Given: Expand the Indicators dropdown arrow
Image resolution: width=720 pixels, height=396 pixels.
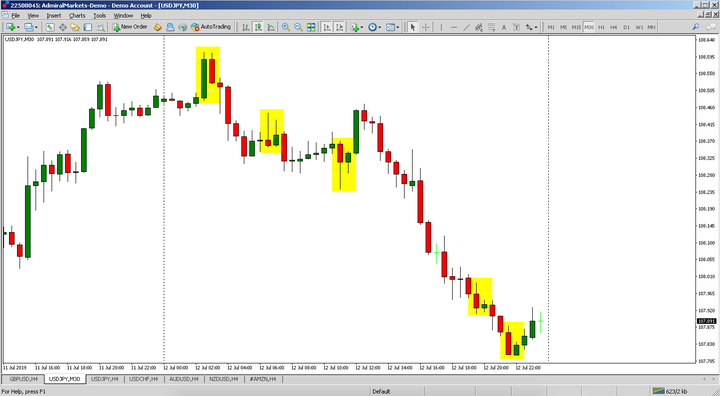Looking at the screenshot, I should pos(362,27).
